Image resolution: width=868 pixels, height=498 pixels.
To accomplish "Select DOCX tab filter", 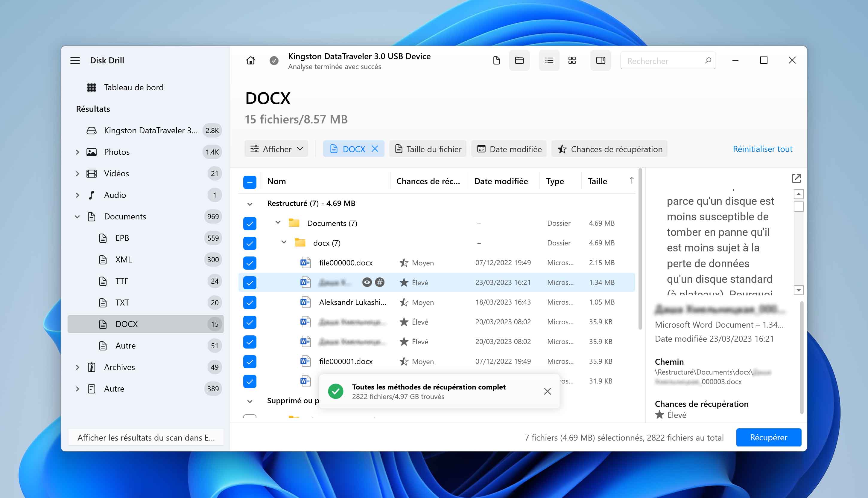I will pyautogui.click(x=353, y=148).
